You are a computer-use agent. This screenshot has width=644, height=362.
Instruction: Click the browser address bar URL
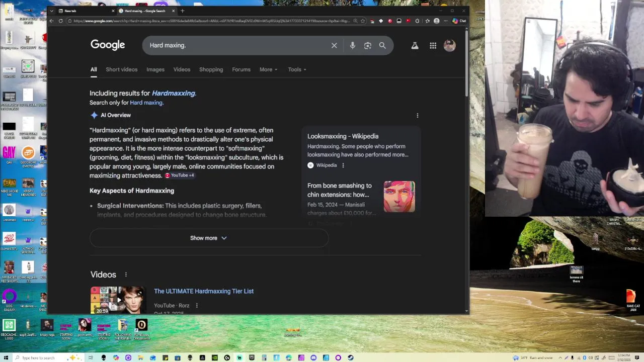[x=211, y=21]
